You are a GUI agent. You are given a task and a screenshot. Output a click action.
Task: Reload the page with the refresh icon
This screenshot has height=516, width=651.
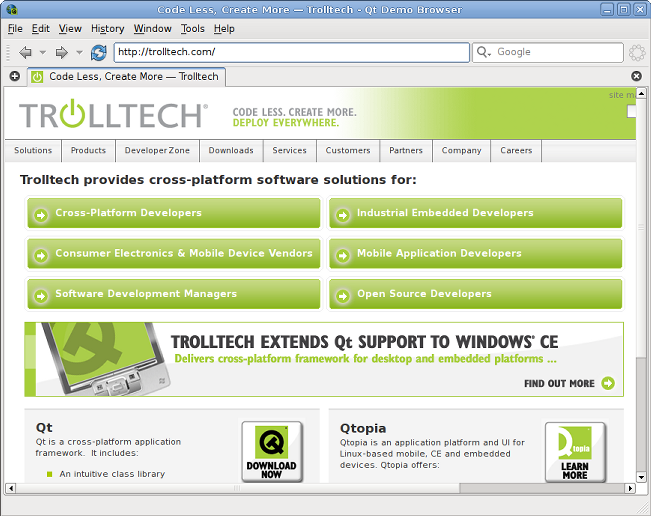coord(99,53)
